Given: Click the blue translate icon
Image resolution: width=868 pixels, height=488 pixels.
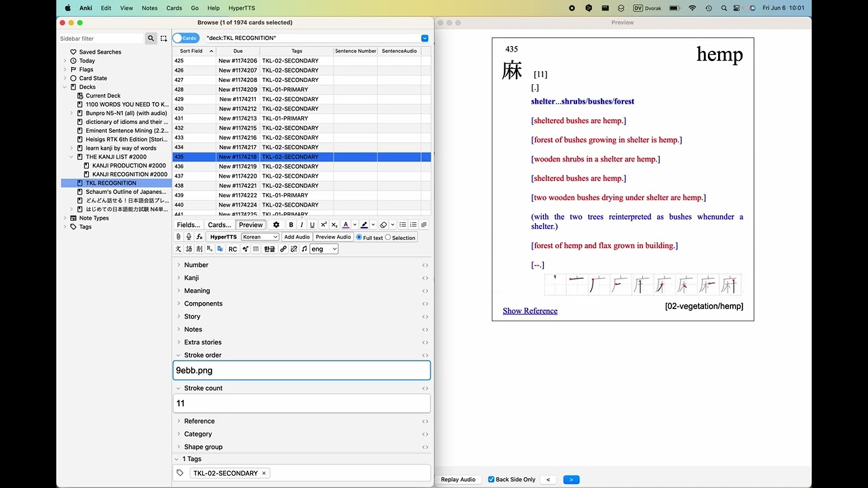Looking at the screenshot, I should [x=220, y=249].
